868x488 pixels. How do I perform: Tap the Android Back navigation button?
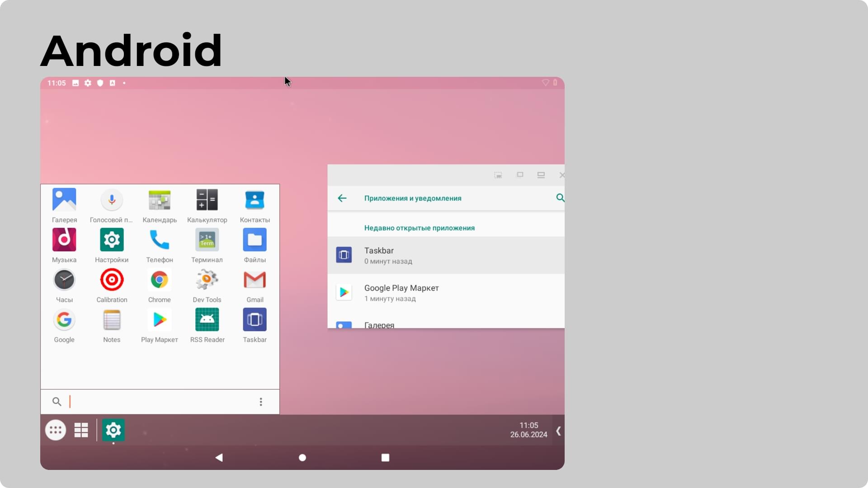[x=219, y=458]
